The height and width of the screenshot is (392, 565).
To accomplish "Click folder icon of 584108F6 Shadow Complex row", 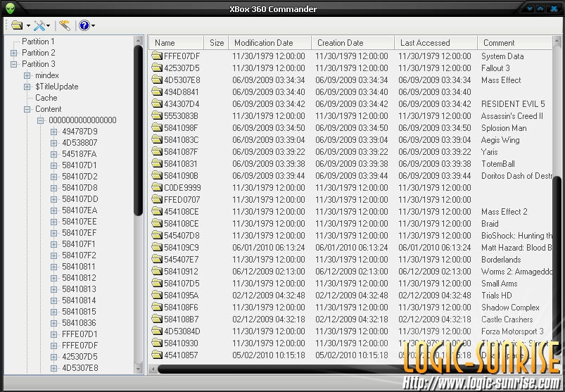I will (157, 307).
